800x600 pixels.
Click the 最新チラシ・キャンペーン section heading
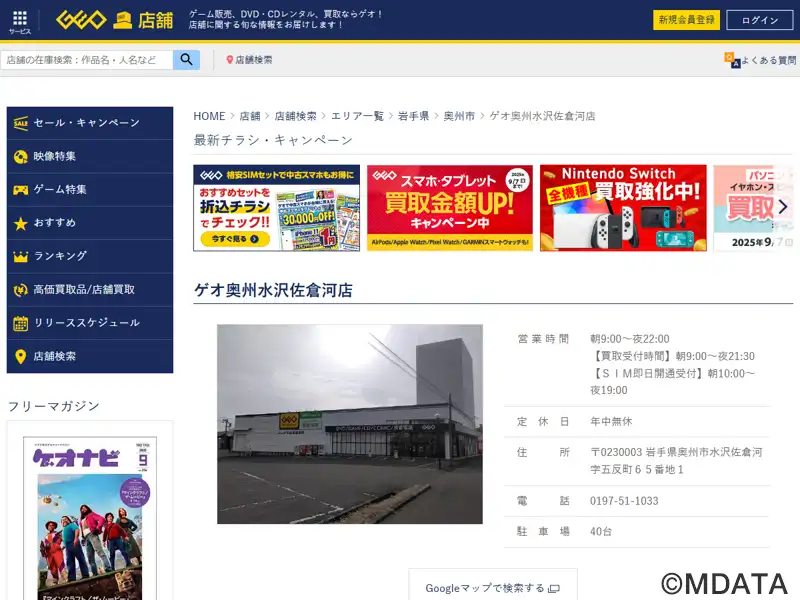pos(273,140)
